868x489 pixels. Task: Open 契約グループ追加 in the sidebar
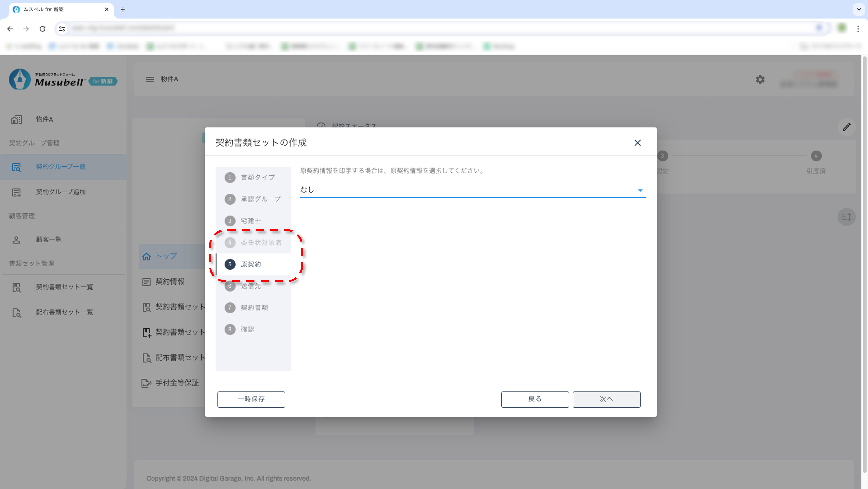(x=61, y=192)
